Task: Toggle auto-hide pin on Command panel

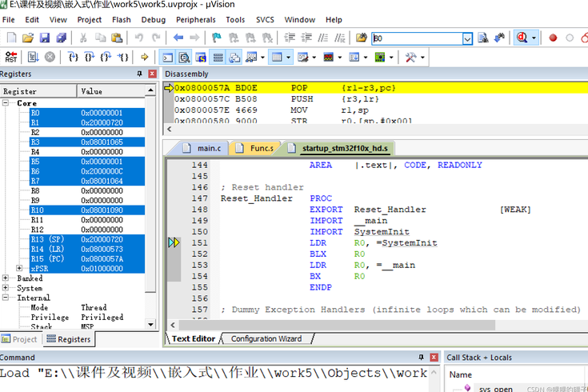Action: point(421,358)
